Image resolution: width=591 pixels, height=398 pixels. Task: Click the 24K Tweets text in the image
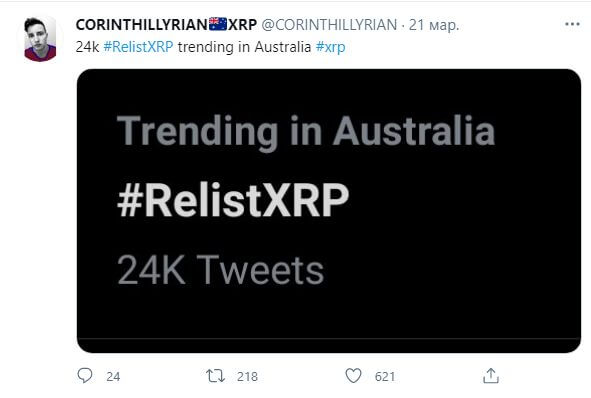click(x=220, y=269)
